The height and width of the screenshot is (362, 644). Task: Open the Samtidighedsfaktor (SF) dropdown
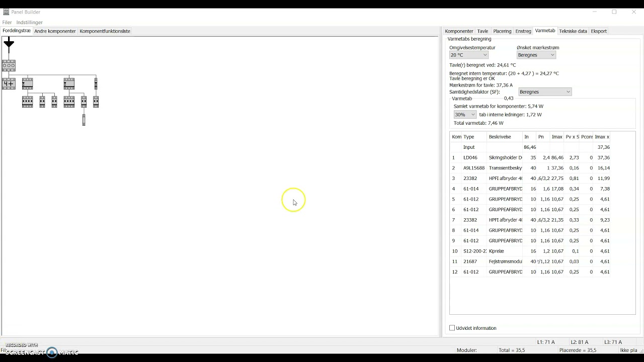point(545,92)
